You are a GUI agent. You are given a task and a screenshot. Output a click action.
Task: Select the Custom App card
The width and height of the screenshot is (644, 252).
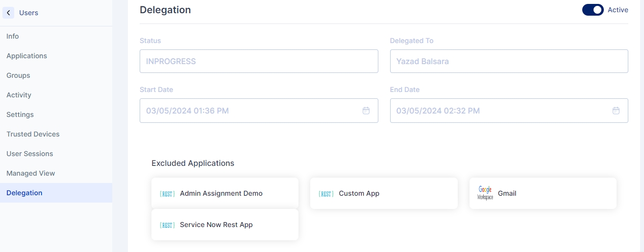pos(384,193)
